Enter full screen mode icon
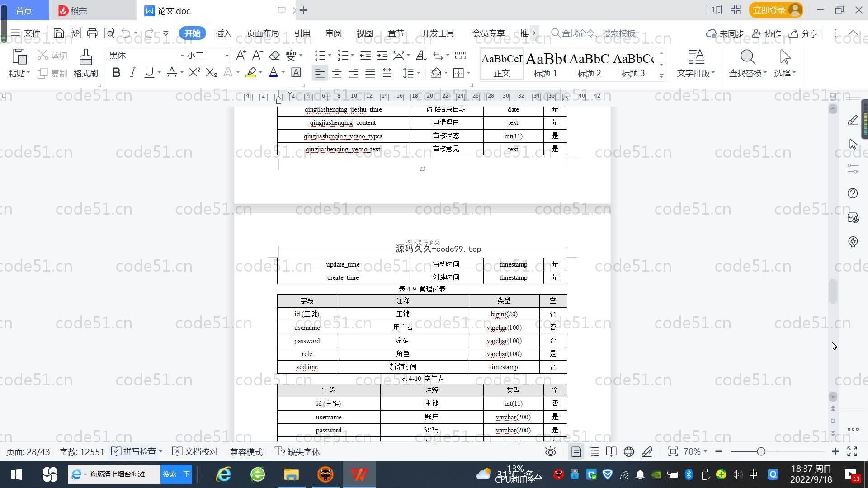Image resolution: width=868 pixels, height=488 pixels. click(852, 452)
